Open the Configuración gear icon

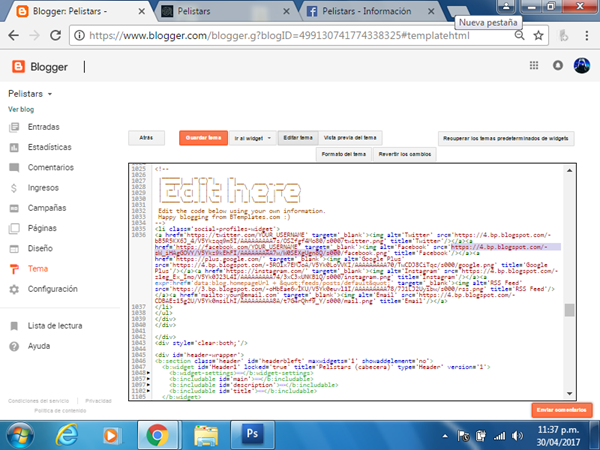14,289
